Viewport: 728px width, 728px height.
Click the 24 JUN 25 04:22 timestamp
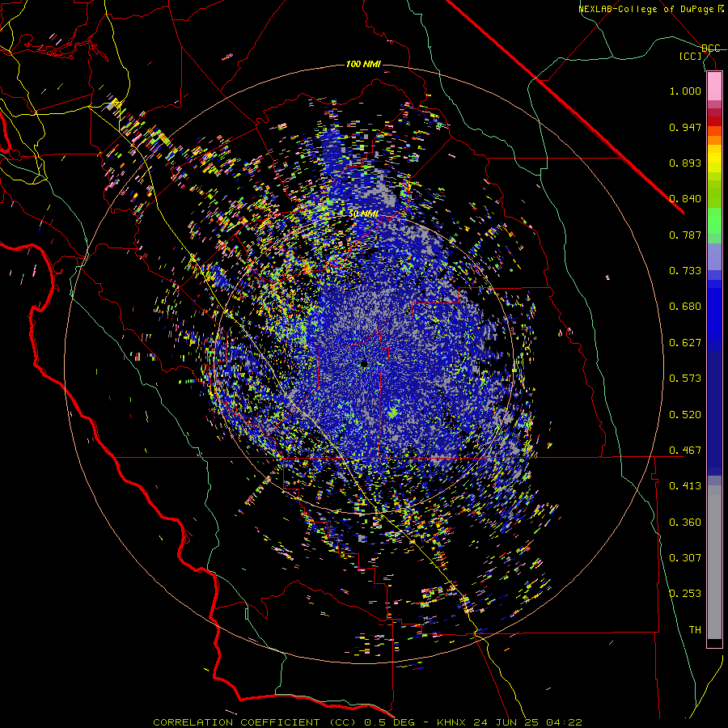click(x=527, y=722)
